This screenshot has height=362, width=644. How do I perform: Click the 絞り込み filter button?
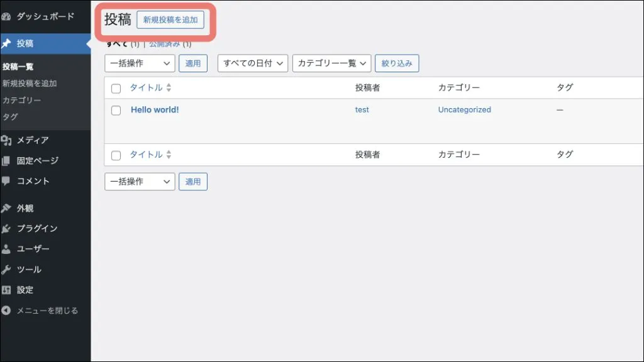point(397,63)
